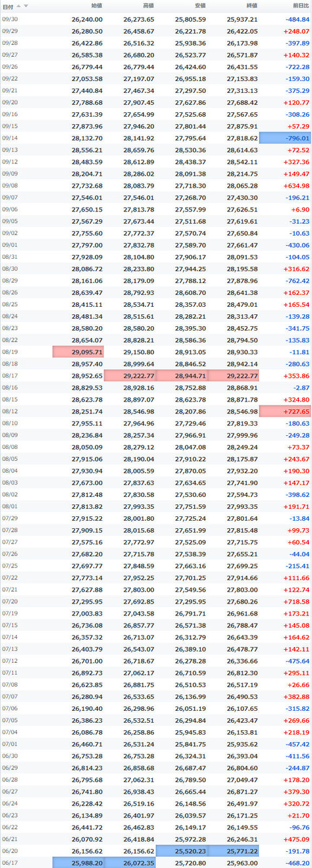
Task: Click the low value 27,530.60
Action: 190,493
